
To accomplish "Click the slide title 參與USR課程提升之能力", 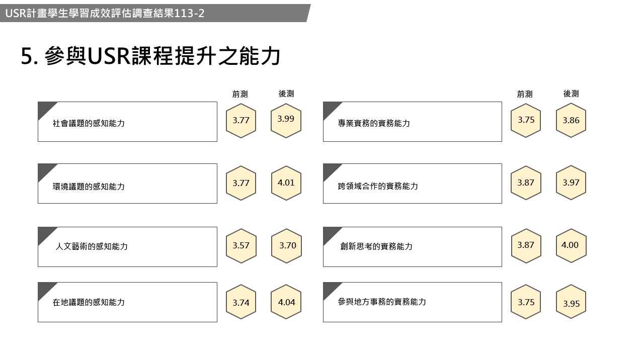I will [x=150, y=57].
